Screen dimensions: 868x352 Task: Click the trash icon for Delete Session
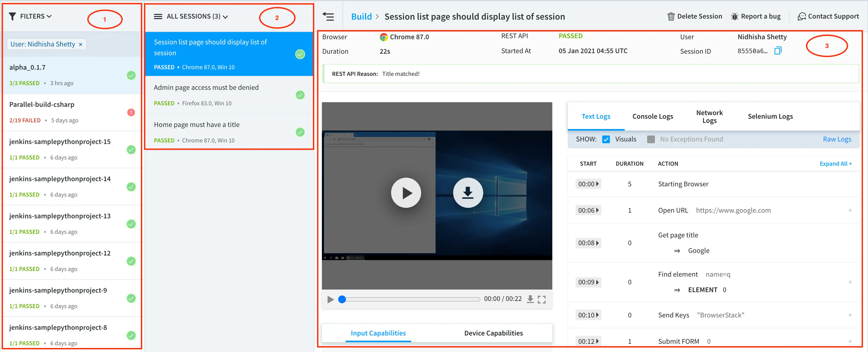(671, 17)
